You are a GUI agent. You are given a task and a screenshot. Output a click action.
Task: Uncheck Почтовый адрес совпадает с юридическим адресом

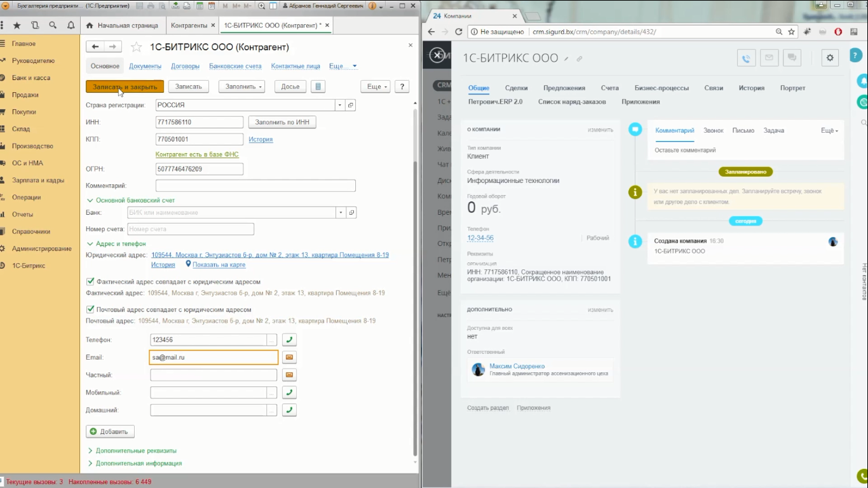click(91, 309)
